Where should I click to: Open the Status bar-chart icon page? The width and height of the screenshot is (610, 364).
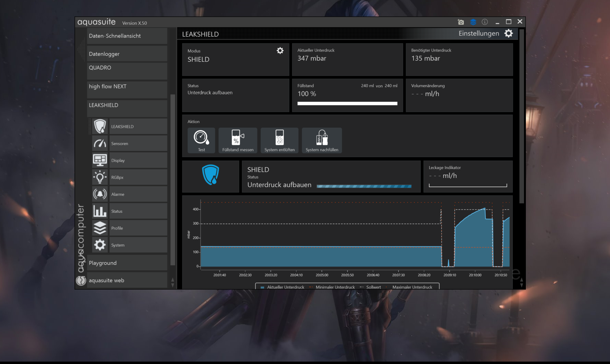pyautogui.click(x=100, y=211)
